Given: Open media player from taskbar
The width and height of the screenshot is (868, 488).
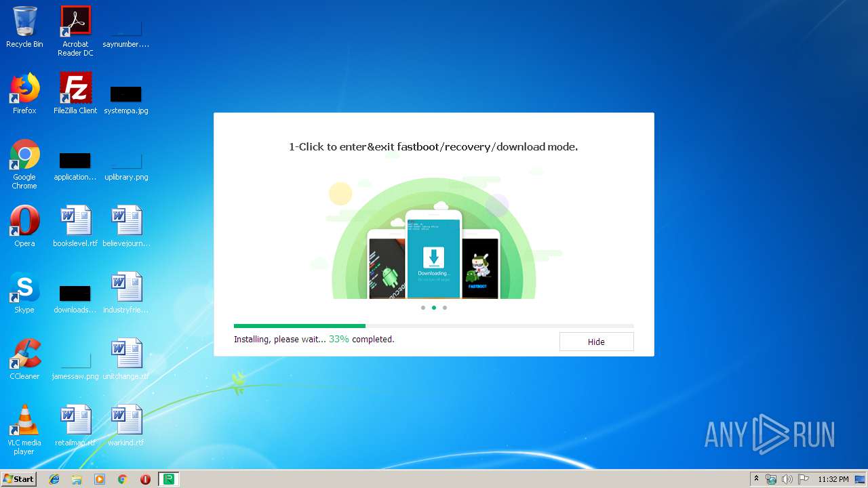Looking at the screenshot, I should click(100, 479).
